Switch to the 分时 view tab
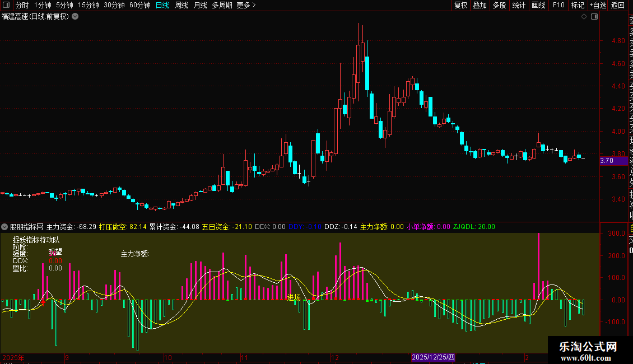Image resolution: width=633 pixels, height=364 pixels. coord(22,5)
